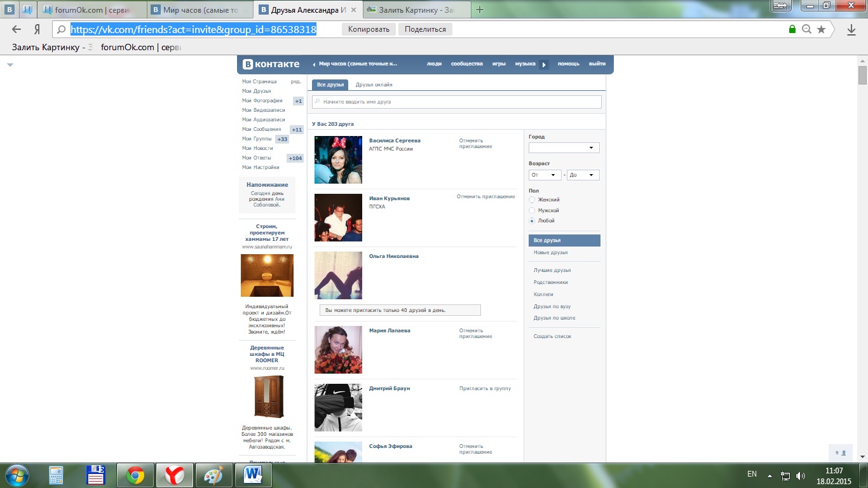The image size is (868, 488).
Task: Open browser downloads arrow icon
Action: pyautogui.click(x=851, y=29)
